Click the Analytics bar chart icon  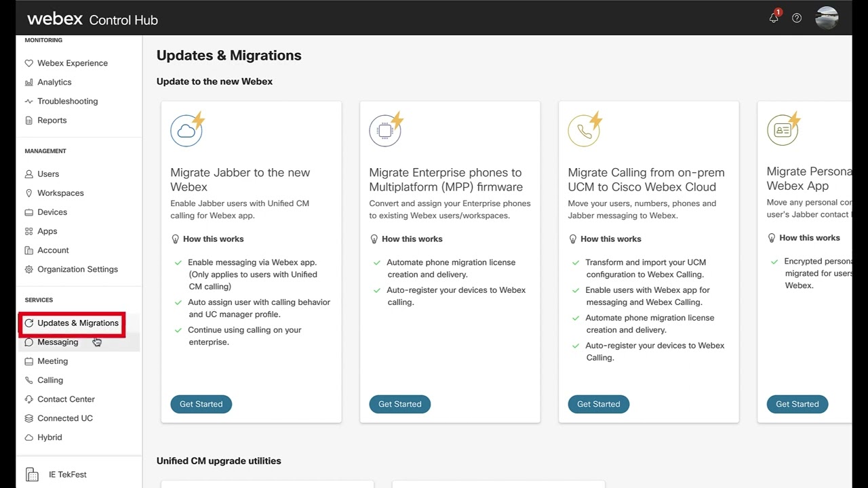[28, 82]
